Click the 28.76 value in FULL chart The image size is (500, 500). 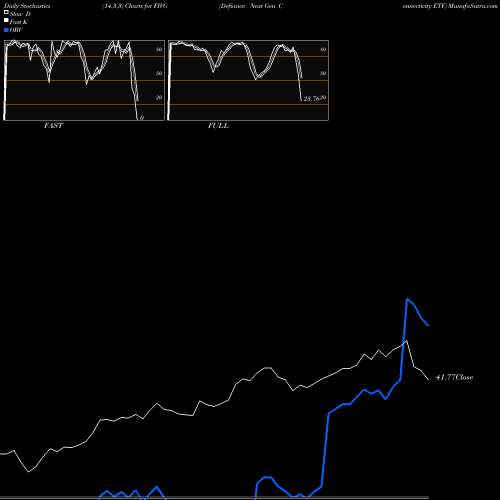(x=311, y=99)
